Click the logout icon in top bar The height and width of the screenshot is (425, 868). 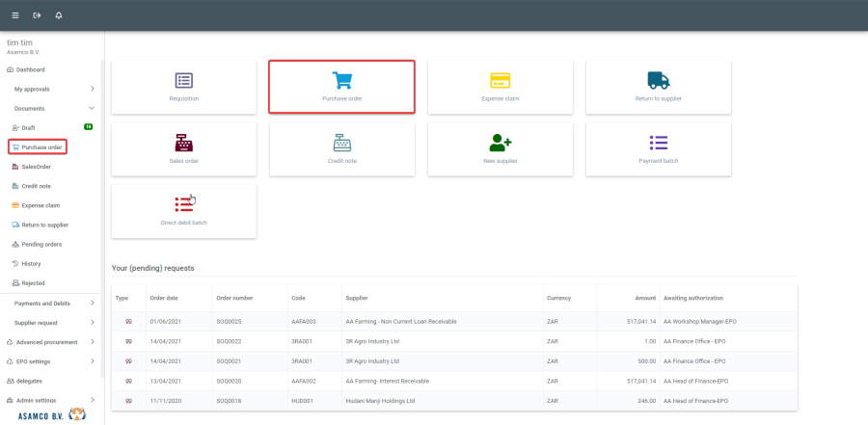pyautogui.click(x=37, y=15)
